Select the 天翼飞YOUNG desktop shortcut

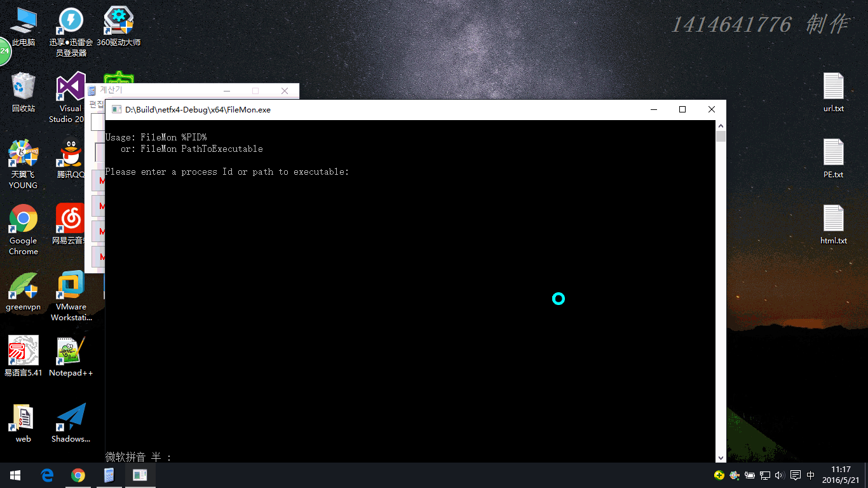click(24, 164)
